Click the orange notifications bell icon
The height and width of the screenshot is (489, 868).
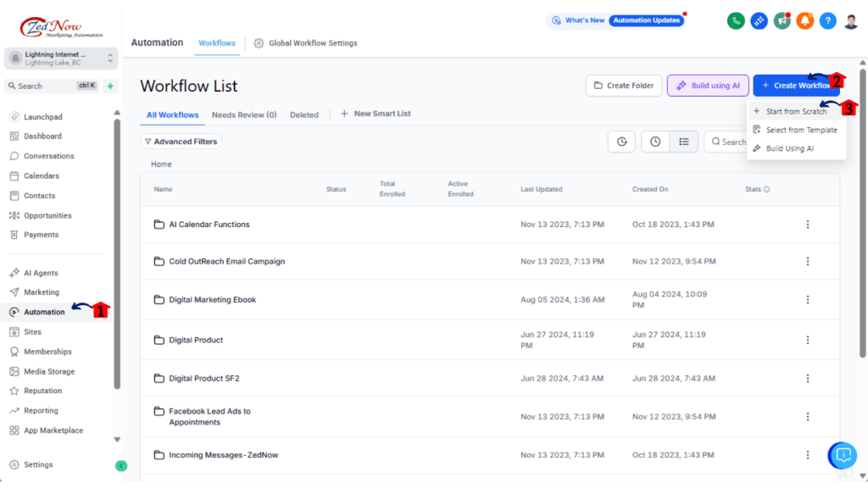[x=804, y=20]
